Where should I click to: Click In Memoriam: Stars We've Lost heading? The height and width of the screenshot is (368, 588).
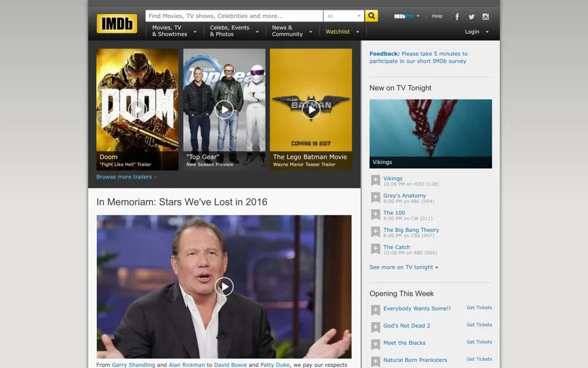pos(182,202)
